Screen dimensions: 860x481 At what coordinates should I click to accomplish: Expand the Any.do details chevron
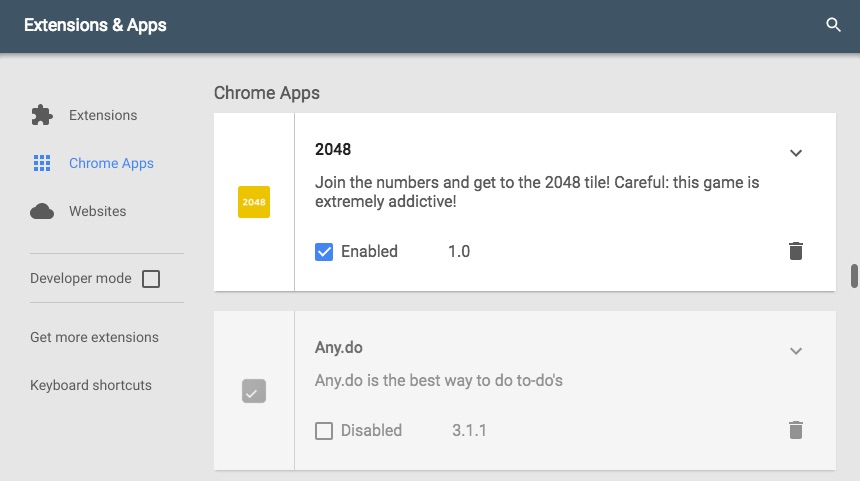tap(796, 351)
